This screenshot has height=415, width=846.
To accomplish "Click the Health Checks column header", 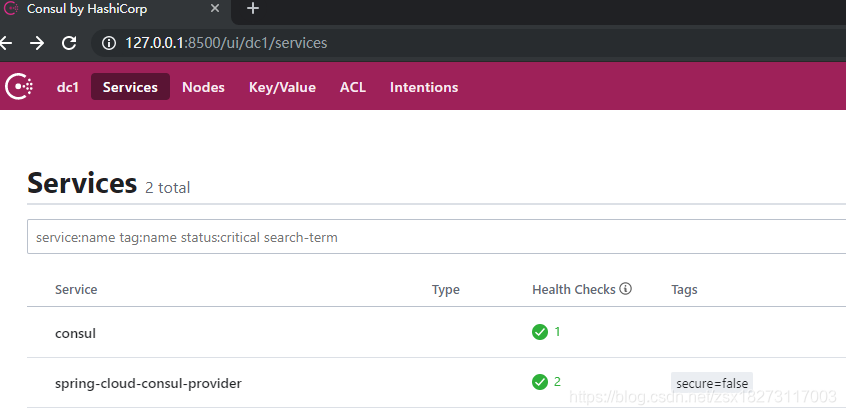I will tap(574, 289).
